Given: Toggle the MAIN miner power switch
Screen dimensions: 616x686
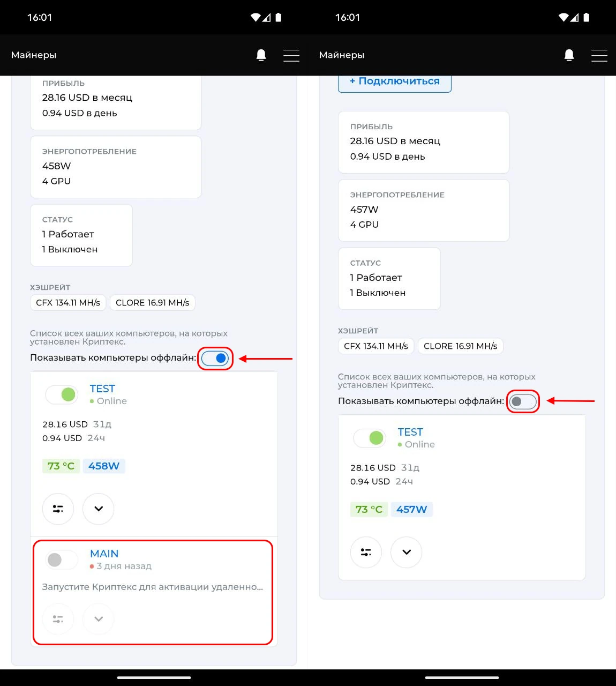Looking at the screenshot, I should pyautogui.click(x=61, y=560).
